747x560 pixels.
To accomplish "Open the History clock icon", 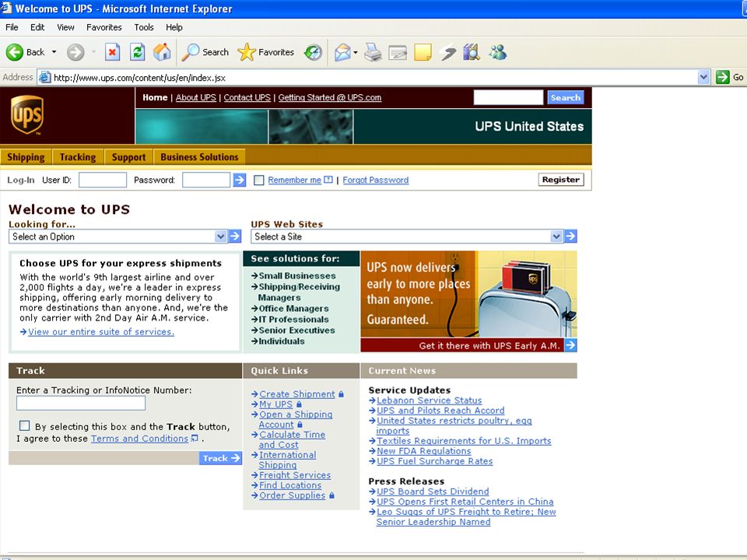I will [313, 52].
